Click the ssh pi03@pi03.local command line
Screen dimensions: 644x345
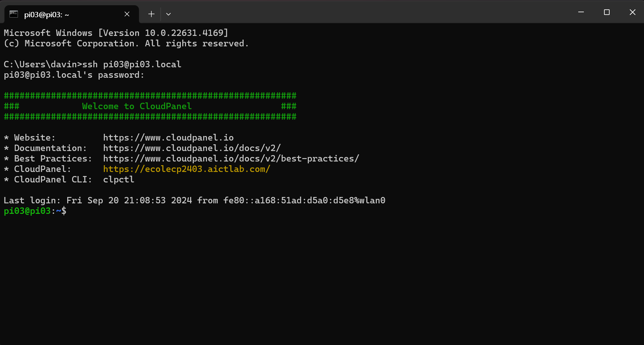(93, 64)
